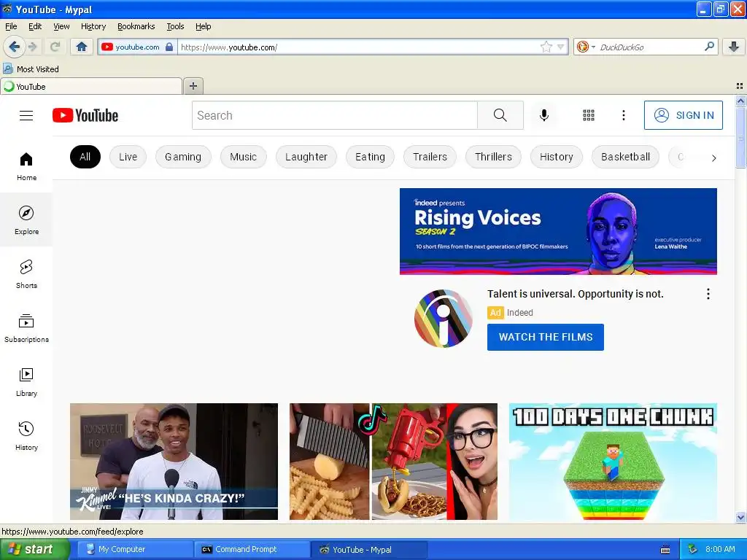Open the Edit menu
This screenshot has width=747, height=560.
coord(35,26)
